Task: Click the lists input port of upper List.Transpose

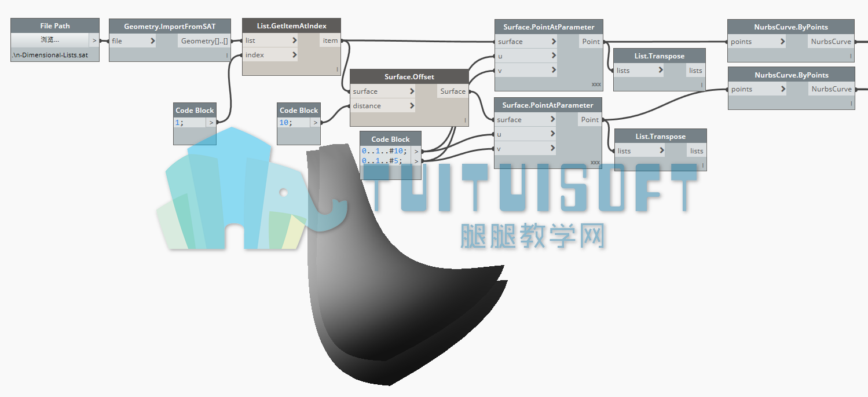Action: tap(639, 71)
